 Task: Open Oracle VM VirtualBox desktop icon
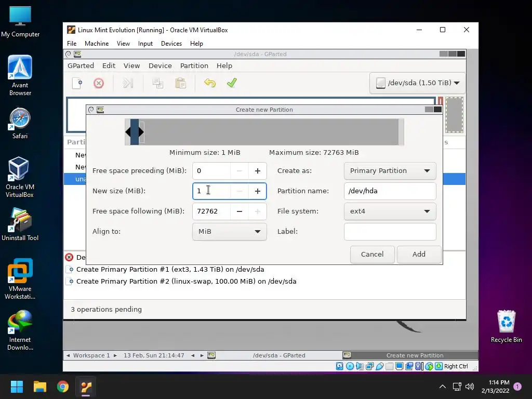pyautogui.click(x=19, y=177)
